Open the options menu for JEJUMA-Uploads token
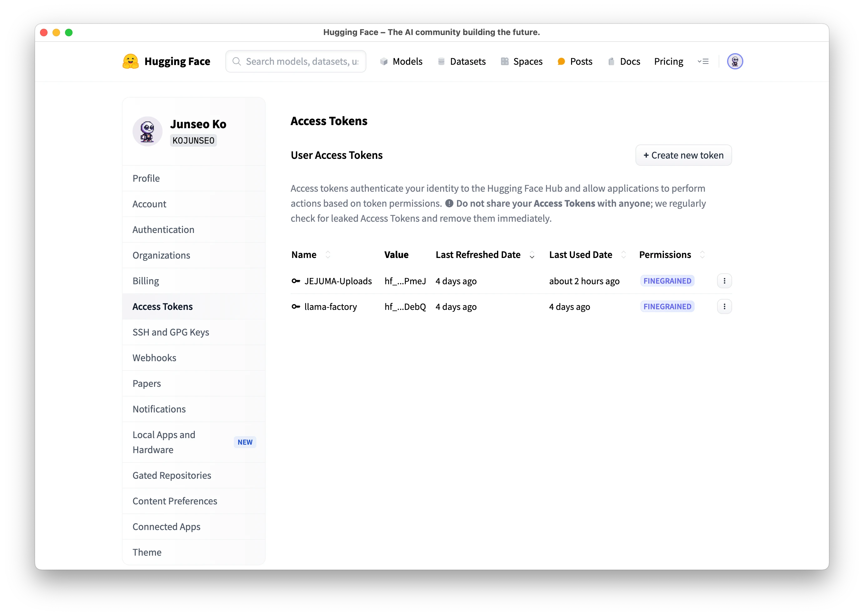 pos(724,281)
